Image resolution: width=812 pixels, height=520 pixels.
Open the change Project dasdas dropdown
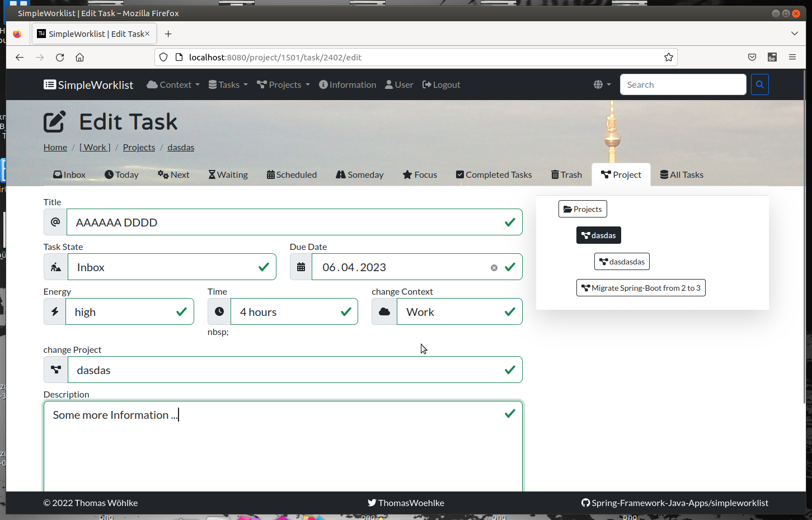click(x=295, y=370)
